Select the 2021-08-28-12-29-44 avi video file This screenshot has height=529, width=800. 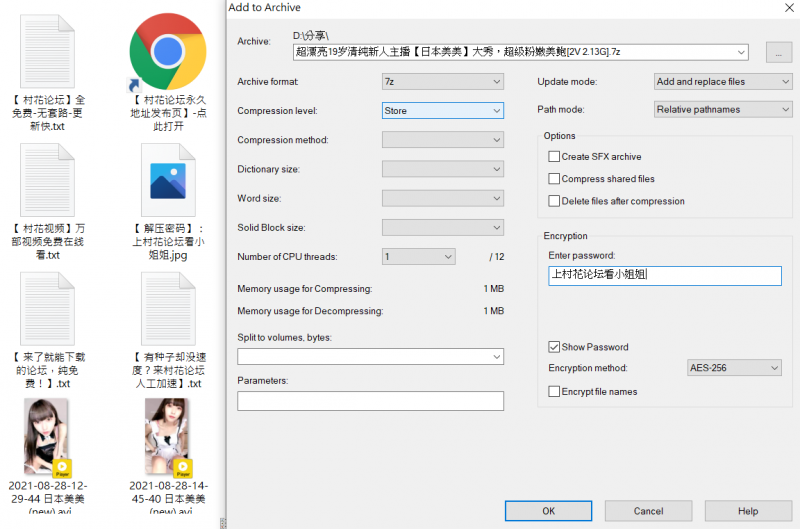pos(46,436)
